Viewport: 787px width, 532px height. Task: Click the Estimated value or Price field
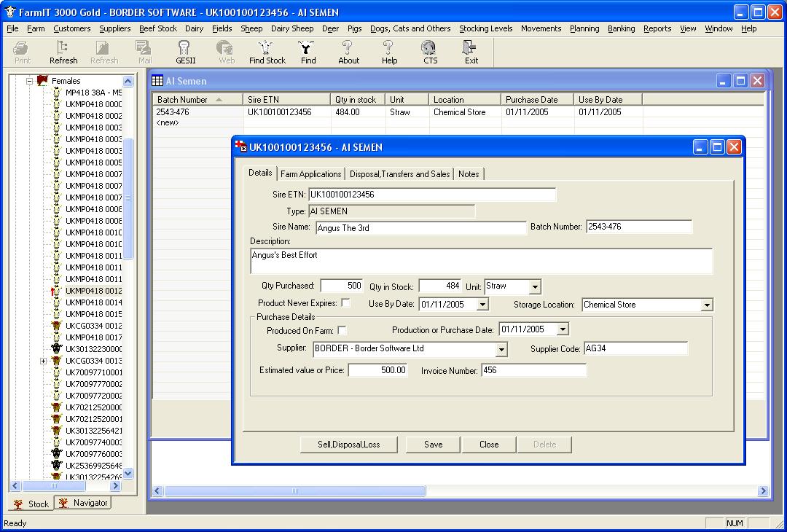378,370
